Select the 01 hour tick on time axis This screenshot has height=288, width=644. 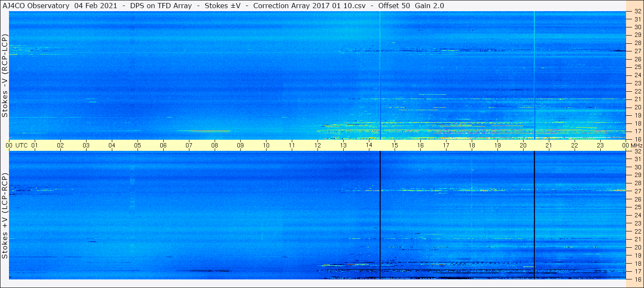pos(35,145)
